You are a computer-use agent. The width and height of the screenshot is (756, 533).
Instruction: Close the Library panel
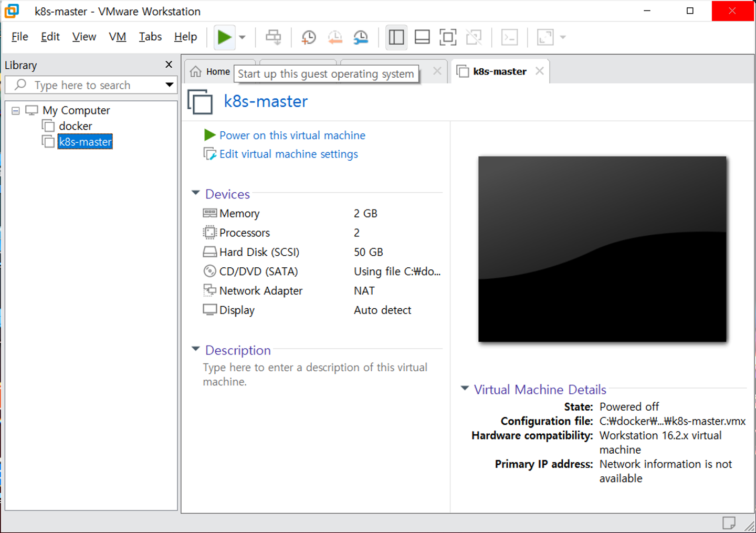click(x=169, y=65)
